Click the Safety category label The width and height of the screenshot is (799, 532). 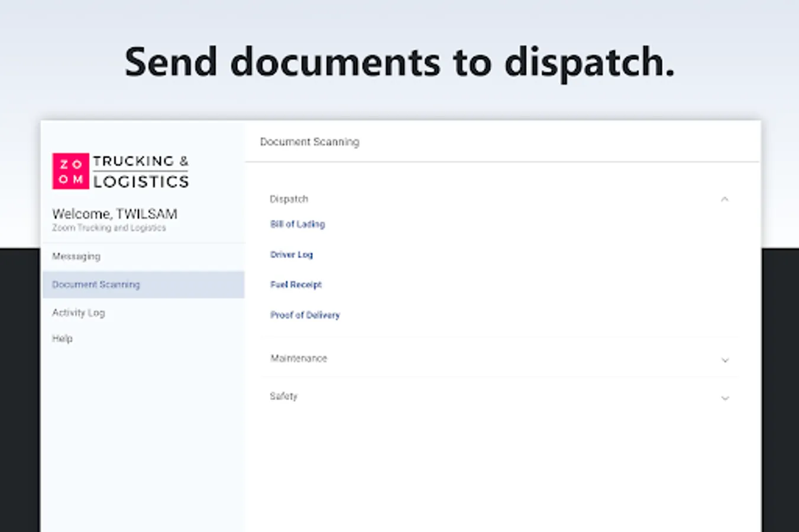pyautogui.click(x=284, y=396)
